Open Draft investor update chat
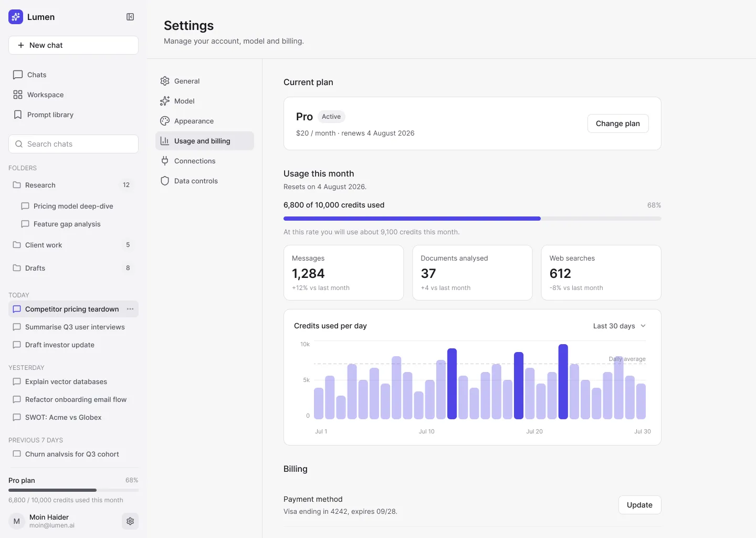756x538 pixels. coord(73,345)
